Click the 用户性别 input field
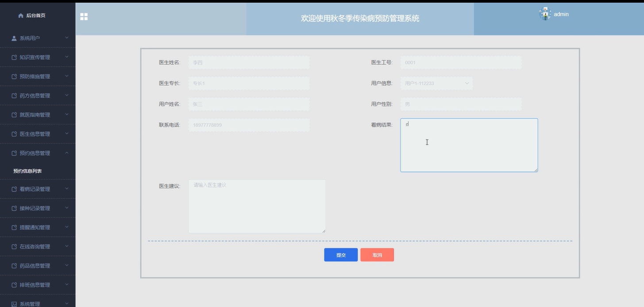This screenshot has height=307, width=644. pos(461,104)
